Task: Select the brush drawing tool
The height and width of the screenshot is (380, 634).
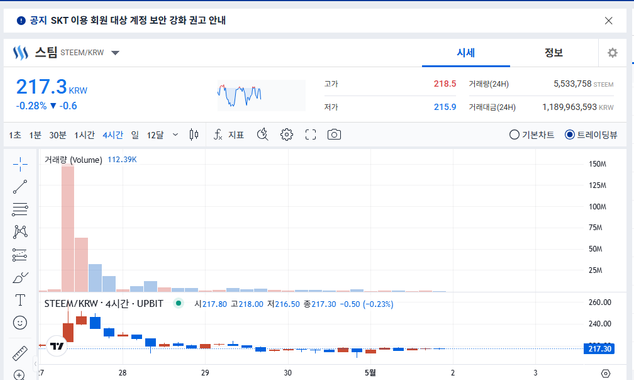Action: click(x=20, y=277)
